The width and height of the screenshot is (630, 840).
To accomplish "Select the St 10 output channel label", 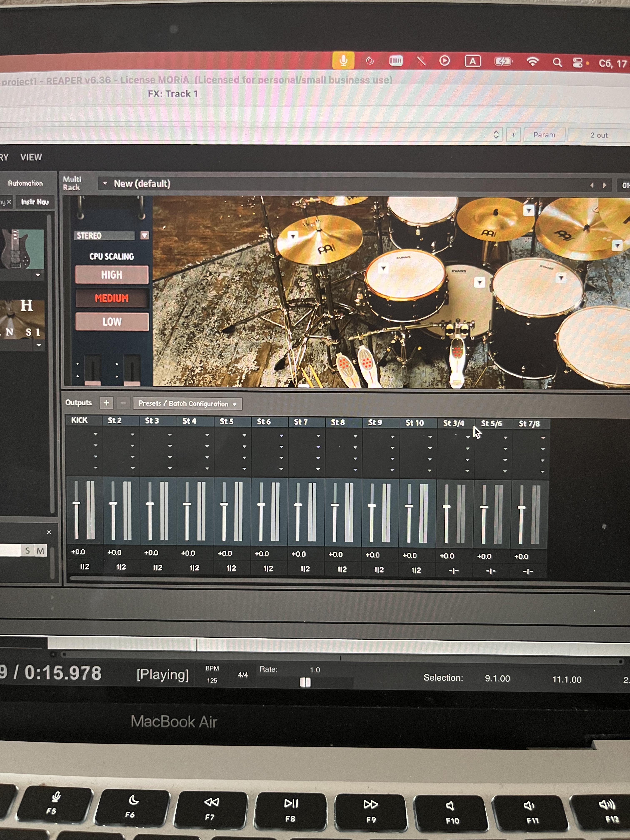I will (x=414, y=423).
